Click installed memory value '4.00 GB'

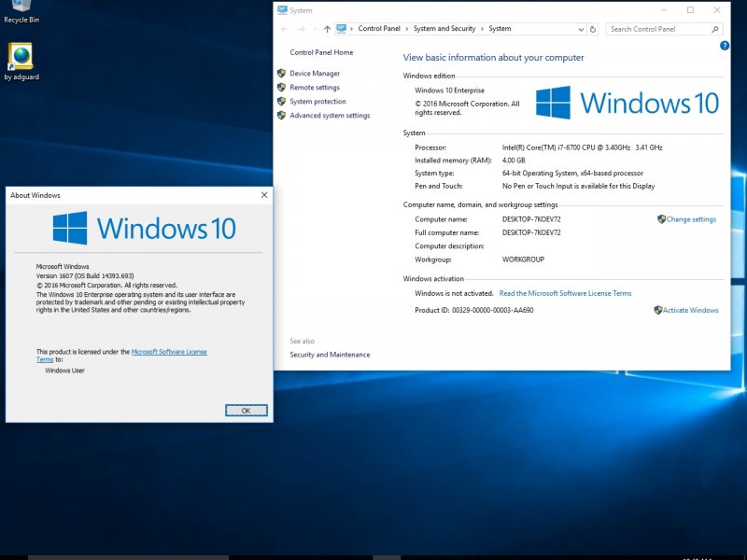point(514,161)
